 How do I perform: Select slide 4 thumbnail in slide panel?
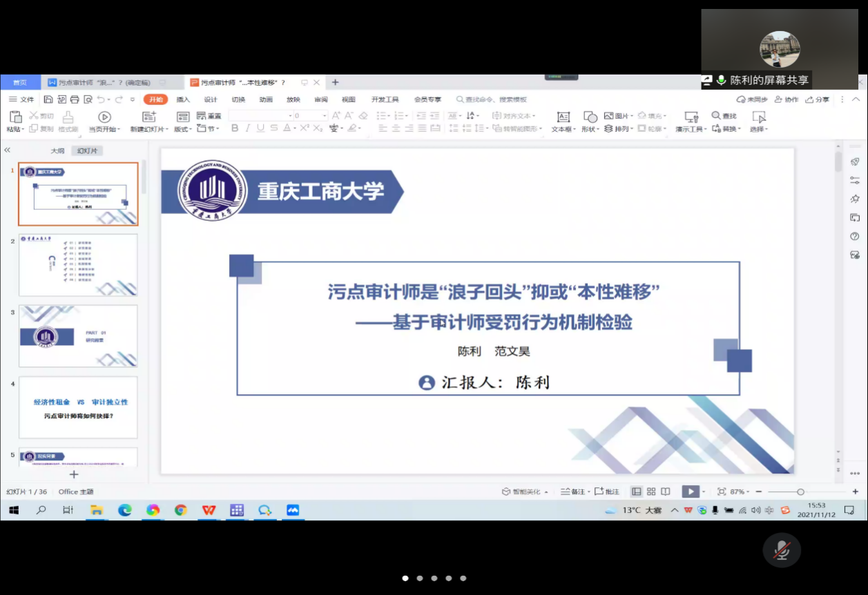(x=78, y=407)
